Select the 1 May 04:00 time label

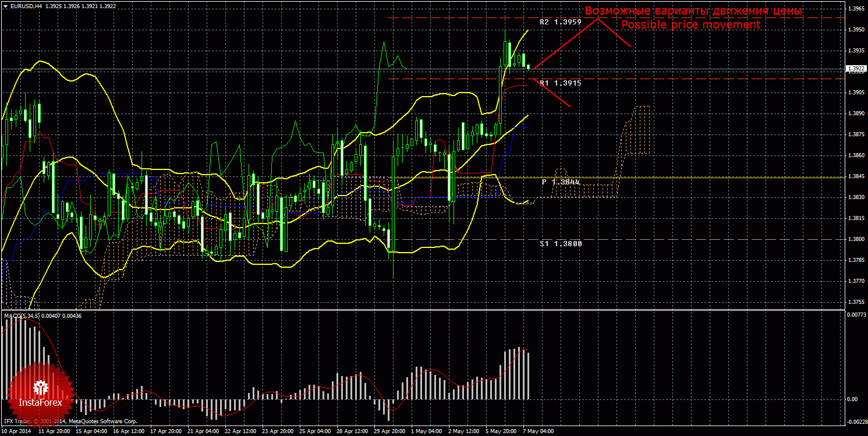point(426,431)
